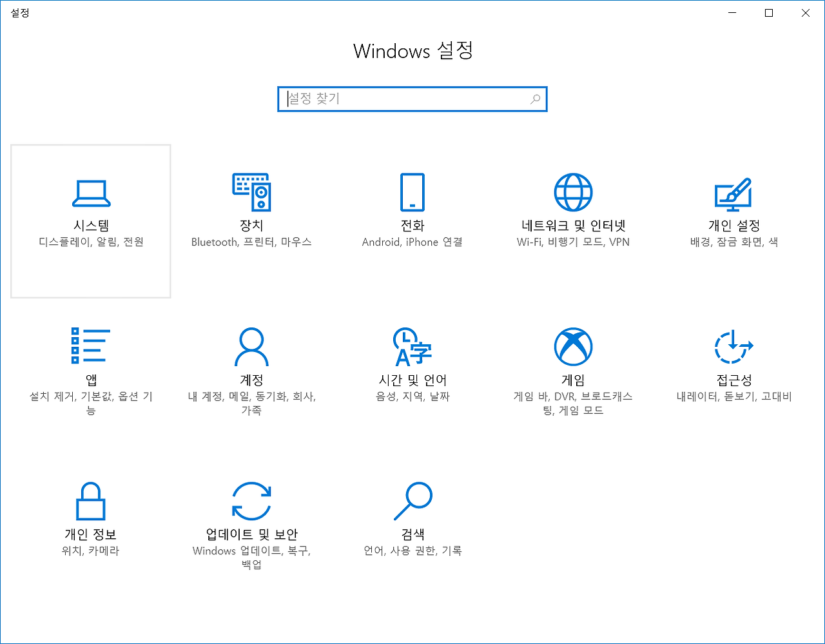
Task: Open 시간 및 언어 settings
Action: (412, 367)
